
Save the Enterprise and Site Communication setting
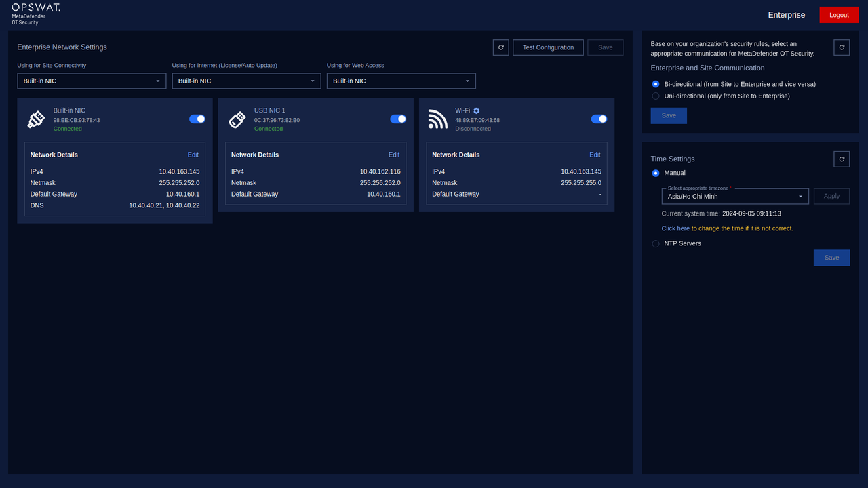[x=669, y=116]
